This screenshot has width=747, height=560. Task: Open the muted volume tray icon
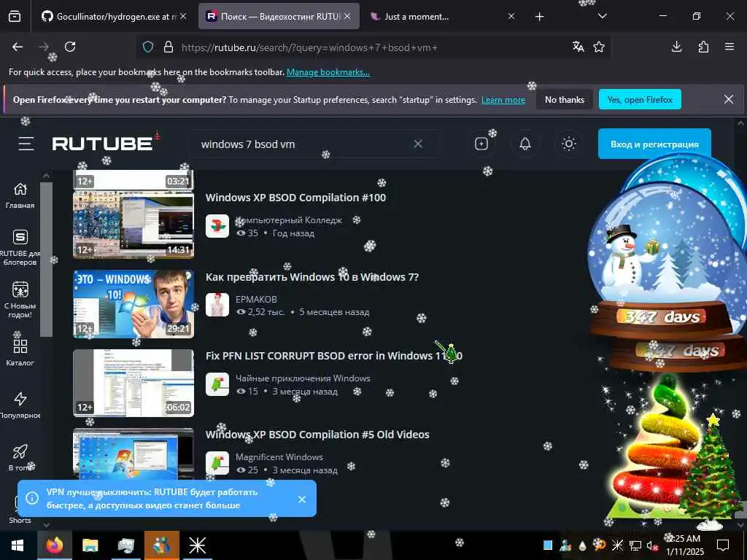pos(651,545)
